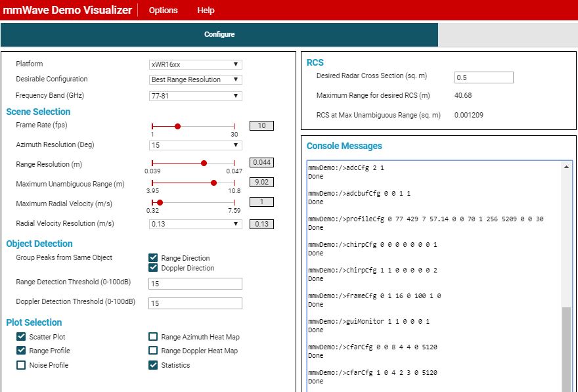The height and width of the screenshot is (392, 578).
Task: Open the Radial Velocity Resolution dropdown
Action: (x=195, y=224)
